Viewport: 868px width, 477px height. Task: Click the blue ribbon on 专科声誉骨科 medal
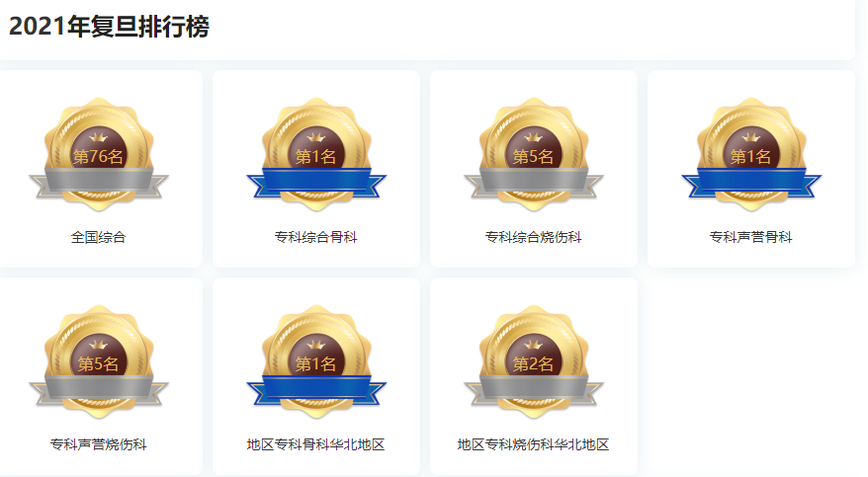(x=751, y=182)
